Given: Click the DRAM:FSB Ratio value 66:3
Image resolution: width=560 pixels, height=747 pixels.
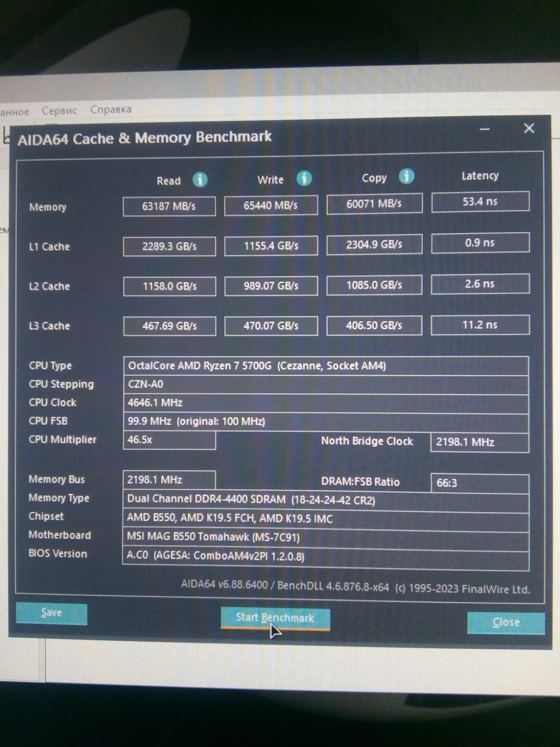Looking at the screenshot, I should tap(480, 483).
